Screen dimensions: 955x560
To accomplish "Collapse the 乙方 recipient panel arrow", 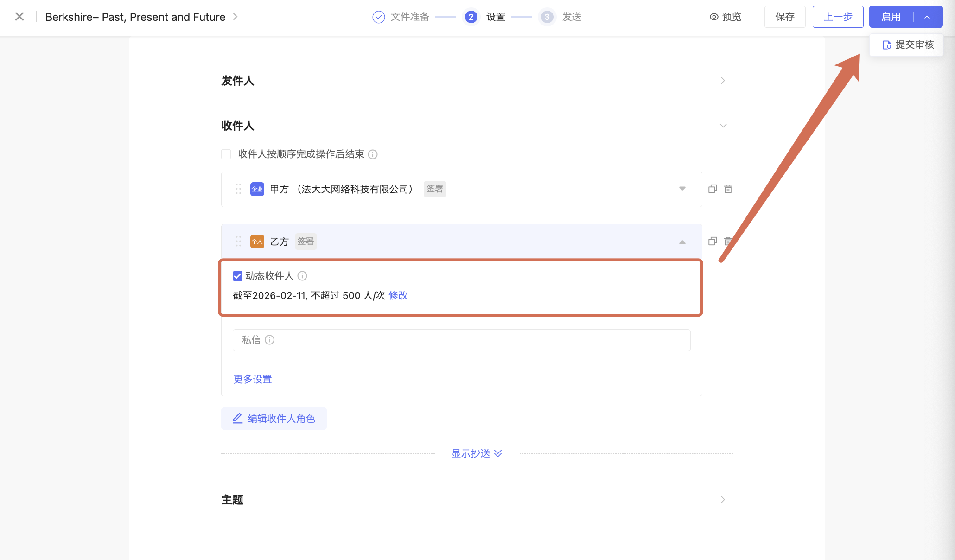I will pyautogui.click(x=682, y=242).
